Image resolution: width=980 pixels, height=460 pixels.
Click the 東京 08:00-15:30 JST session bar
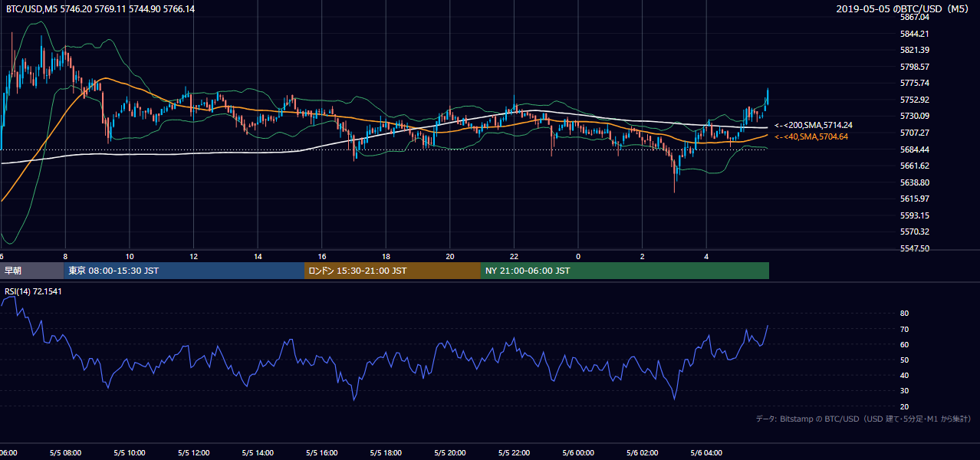[184, 271]
